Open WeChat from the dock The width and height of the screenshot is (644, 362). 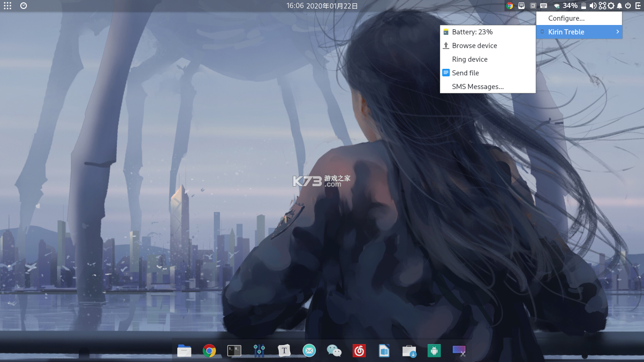click(x=334, y=351)
